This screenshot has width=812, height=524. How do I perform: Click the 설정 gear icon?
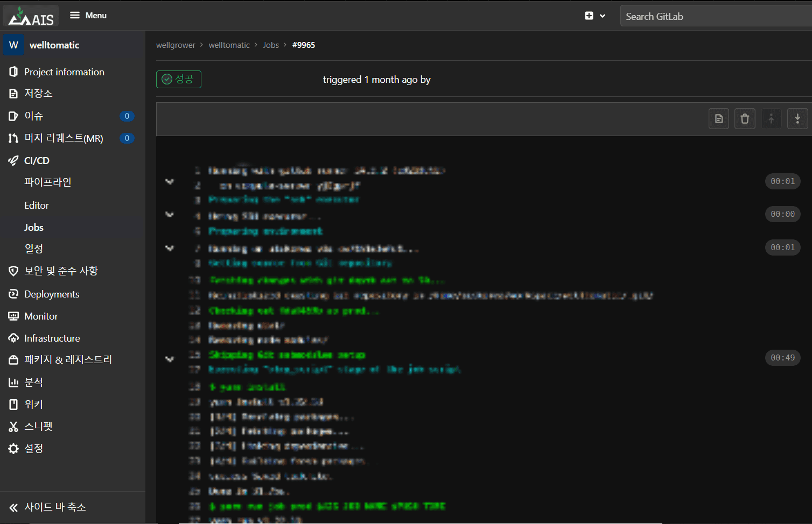[13, 449]
